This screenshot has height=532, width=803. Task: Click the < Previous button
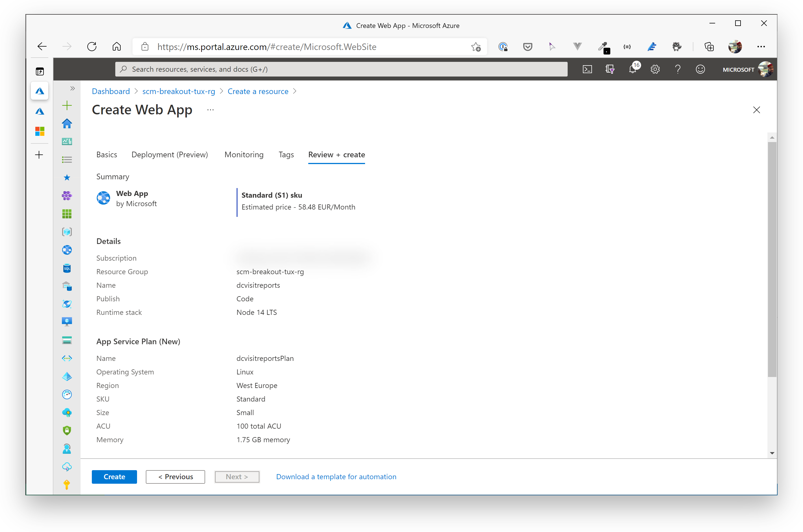175,477
